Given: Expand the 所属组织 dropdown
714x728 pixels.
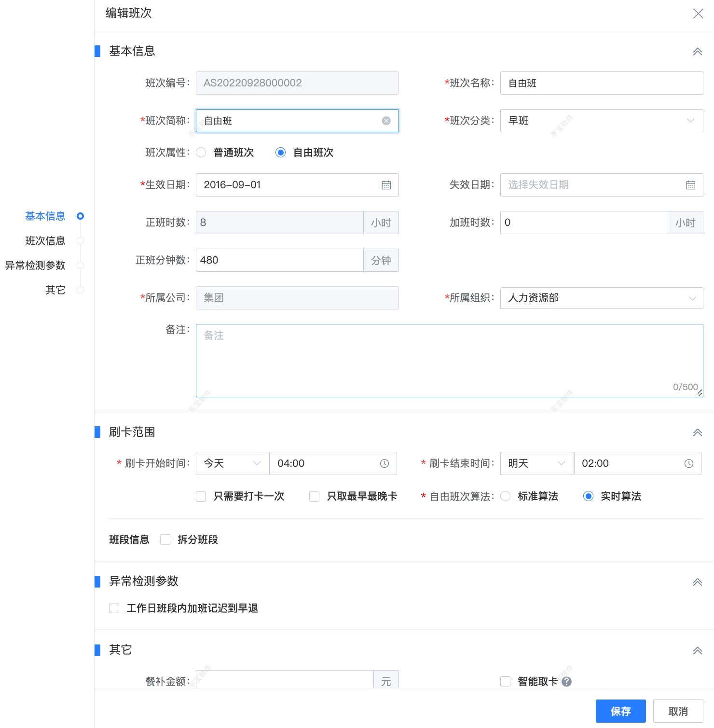Looking at the screenshot, I should point(601,298).
